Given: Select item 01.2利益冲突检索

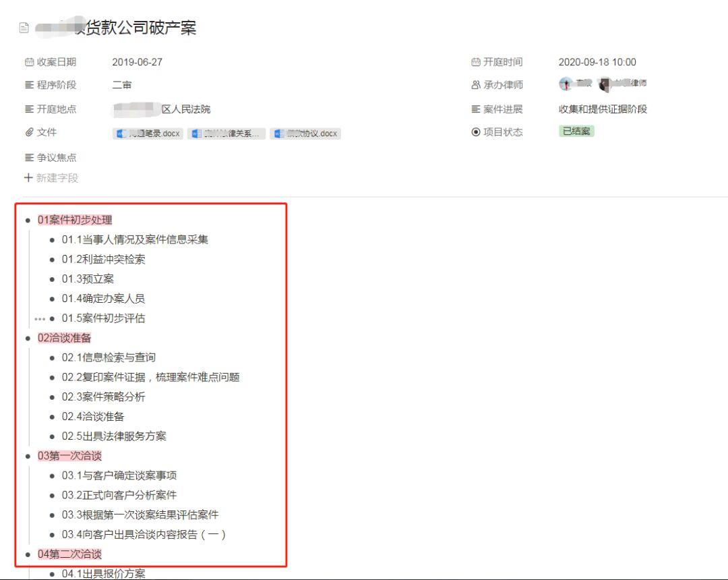Looking at the screenshot, I should tap(104, 260).
